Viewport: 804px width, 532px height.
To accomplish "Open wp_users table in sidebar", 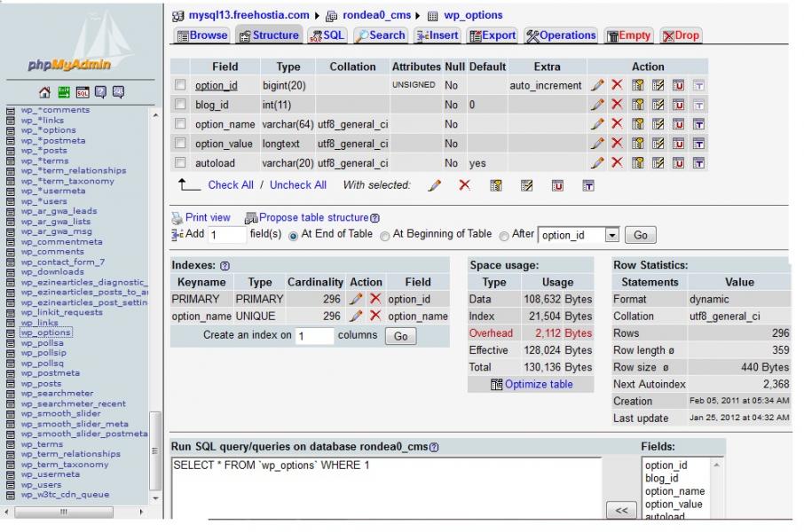I will [x=41, y=484].
